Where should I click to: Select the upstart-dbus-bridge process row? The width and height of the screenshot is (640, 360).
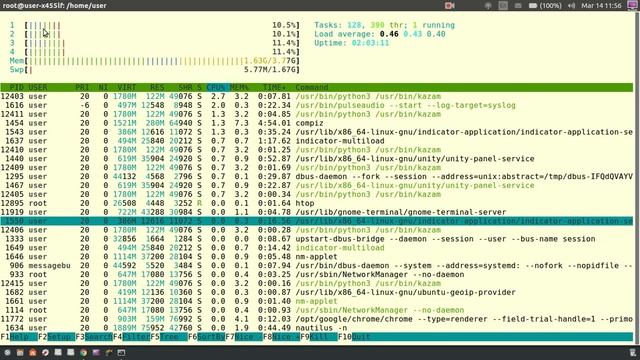[x=317, y=239]
